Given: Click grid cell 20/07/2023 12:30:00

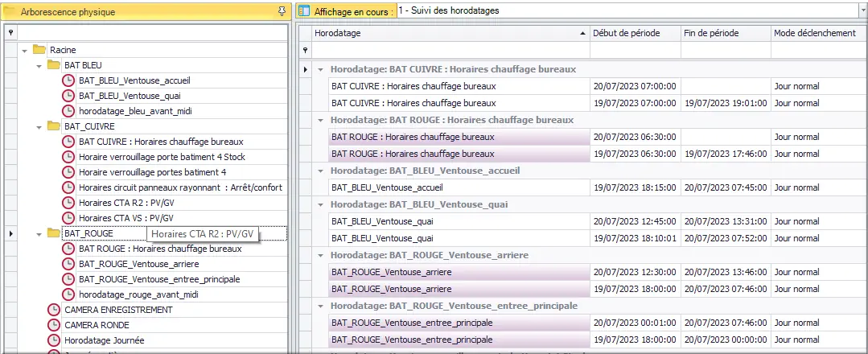Looking at the screenshot, I should click(635, 272).
